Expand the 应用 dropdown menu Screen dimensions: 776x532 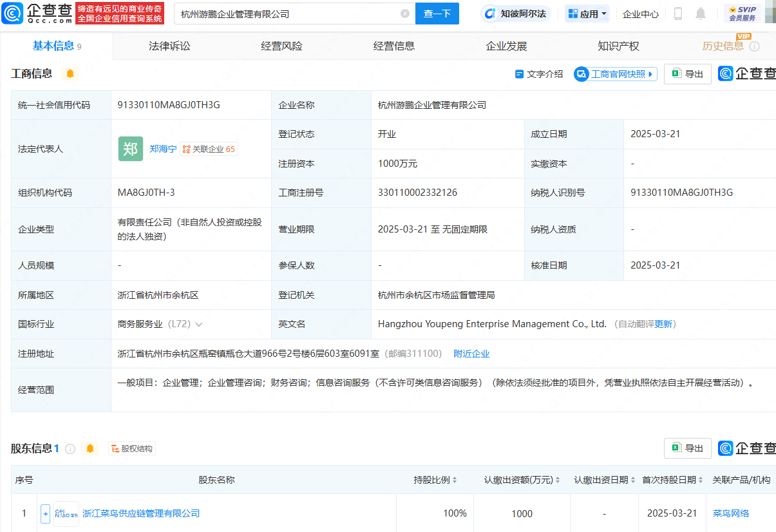(x=588, y=14)
